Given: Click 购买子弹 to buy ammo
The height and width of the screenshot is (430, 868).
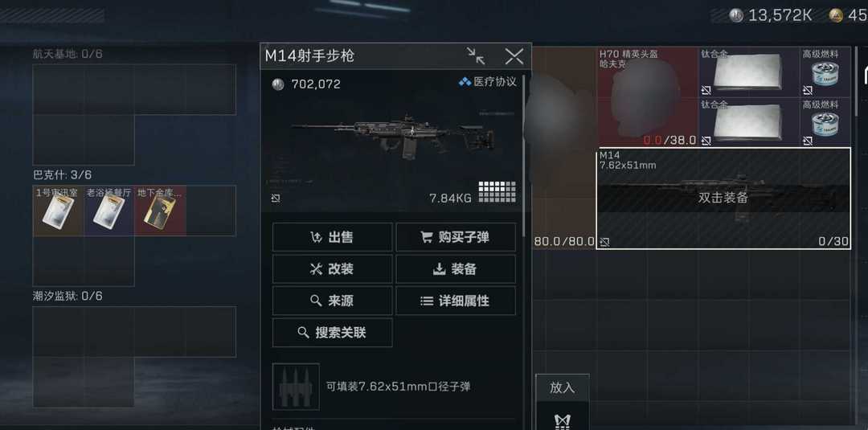Looking at the screenshot, I should tap(456, 237).
